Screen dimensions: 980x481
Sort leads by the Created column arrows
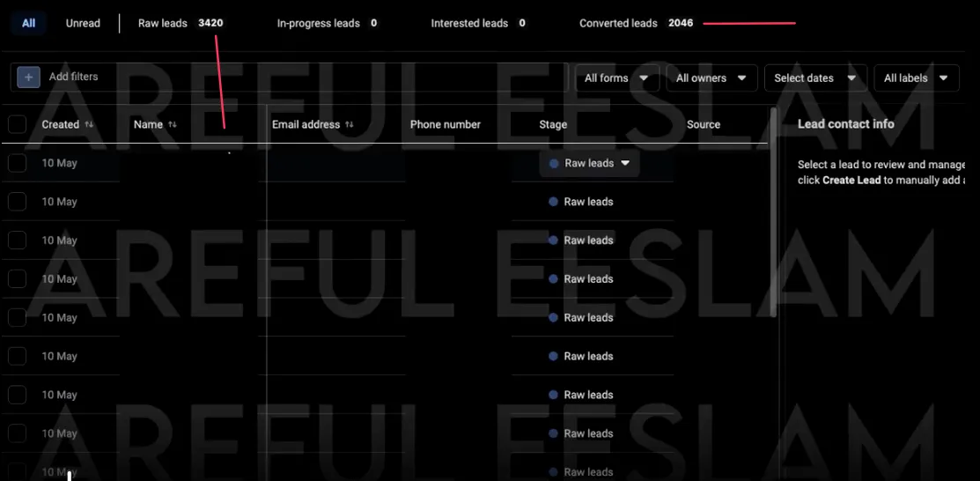pos(89,124)
